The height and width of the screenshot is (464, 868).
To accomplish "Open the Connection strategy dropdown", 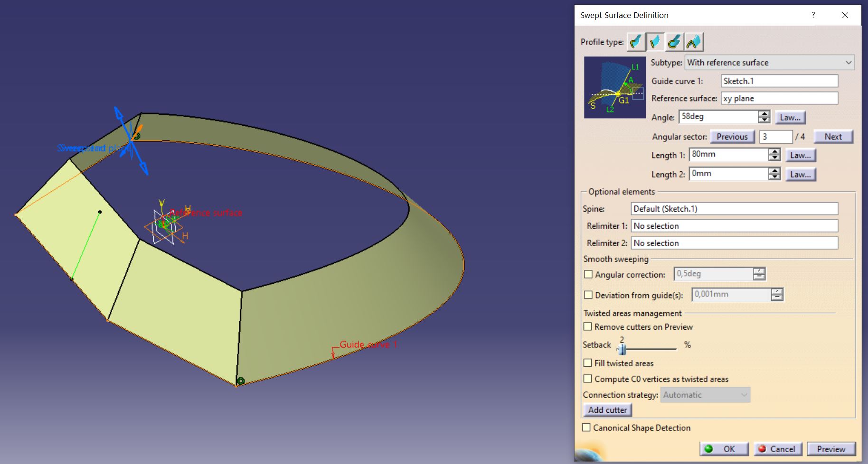I will tap(705, 395).
